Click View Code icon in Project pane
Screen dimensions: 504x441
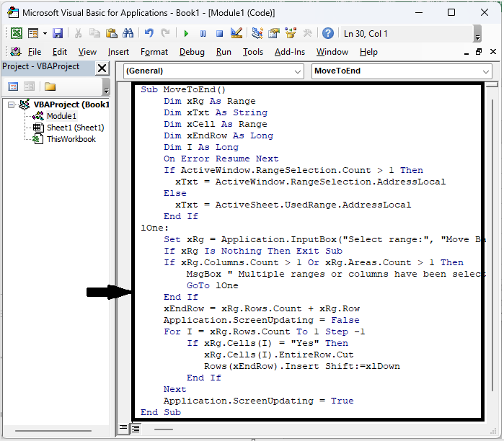[13, 86]
